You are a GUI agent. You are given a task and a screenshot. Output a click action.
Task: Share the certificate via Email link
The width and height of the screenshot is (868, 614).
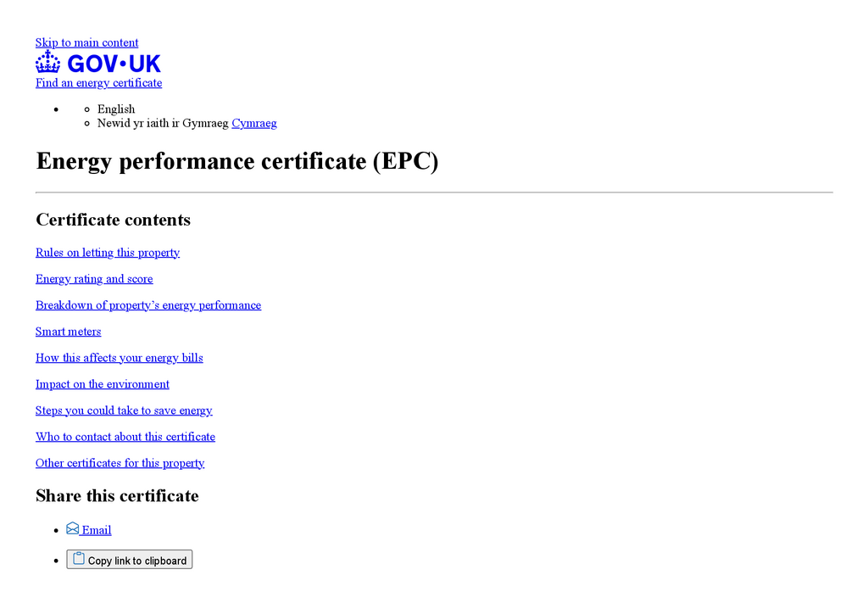[x=97, y=531]
